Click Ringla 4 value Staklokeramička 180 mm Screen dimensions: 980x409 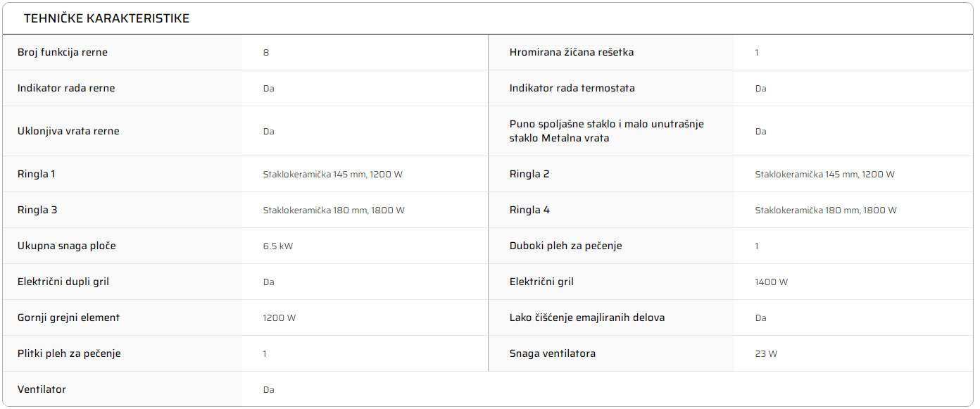826,210
